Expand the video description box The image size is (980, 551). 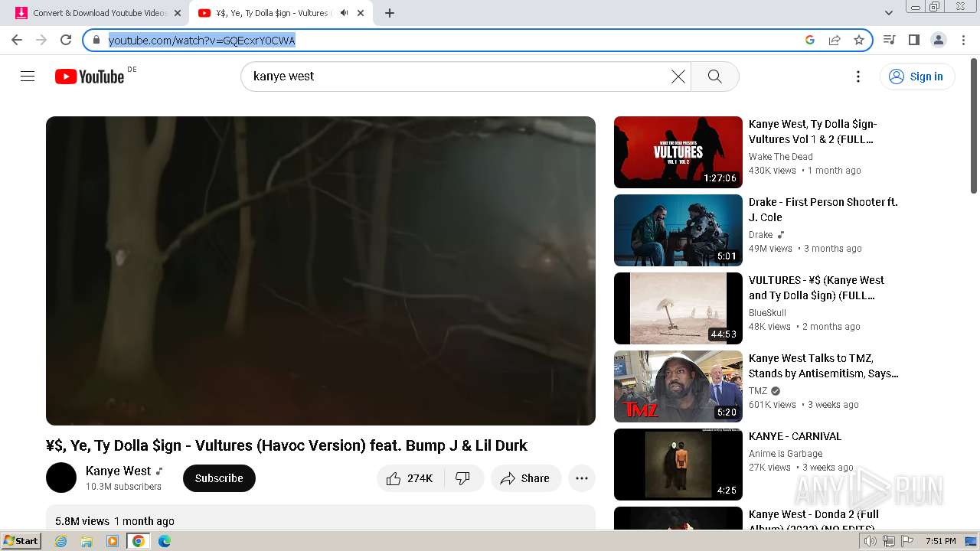click(321, 517)
